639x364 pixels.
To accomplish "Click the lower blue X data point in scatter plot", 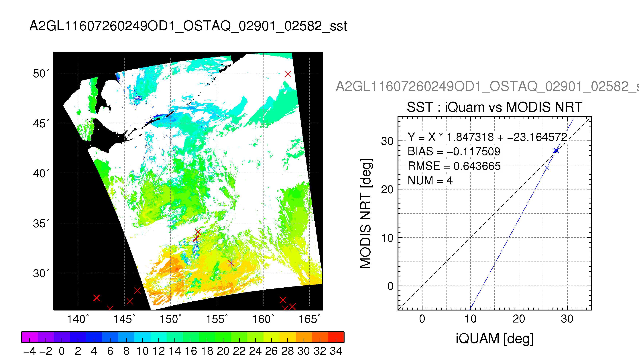I will (x=547, y=167).
